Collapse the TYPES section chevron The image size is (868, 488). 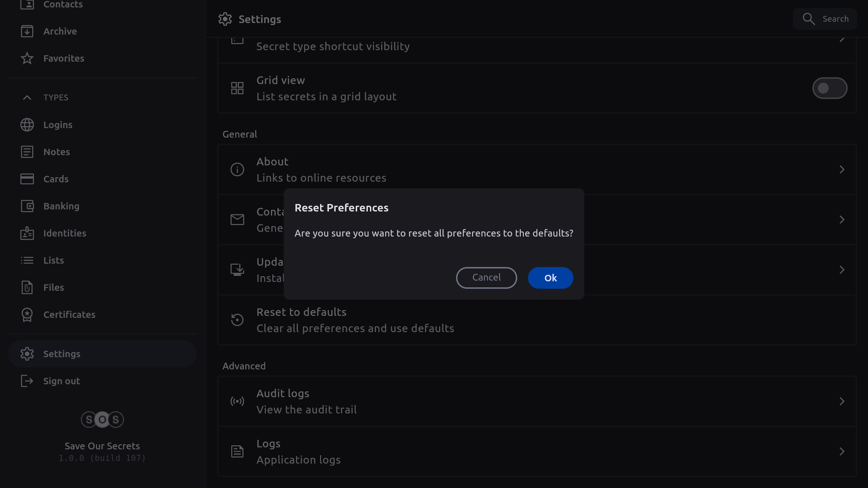click(27, 98)
